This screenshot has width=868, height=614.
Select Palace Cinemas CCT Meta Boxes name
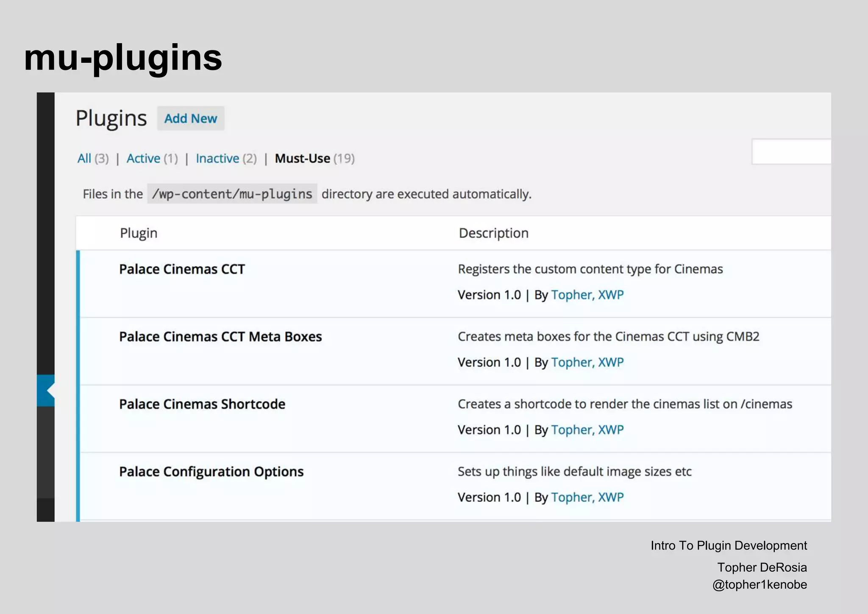[220, 337]
